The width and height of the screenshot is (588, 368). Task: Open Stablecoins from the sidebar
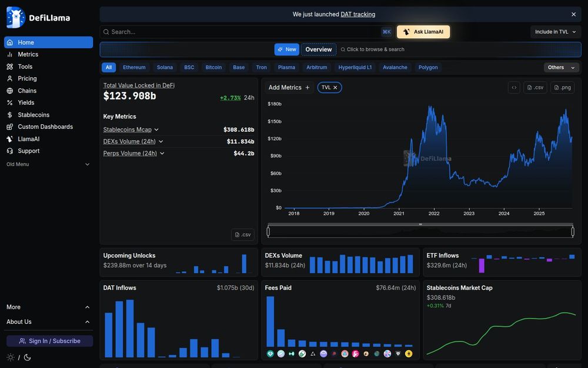click(48, 115)
